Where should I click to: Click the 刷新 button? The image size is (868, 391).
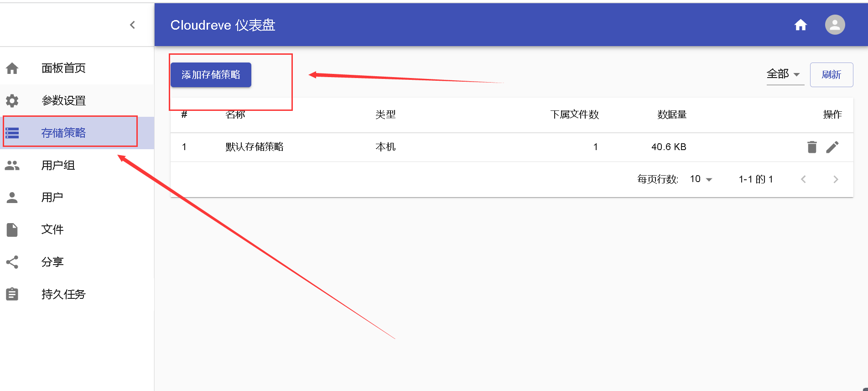(x=832, y=75)
